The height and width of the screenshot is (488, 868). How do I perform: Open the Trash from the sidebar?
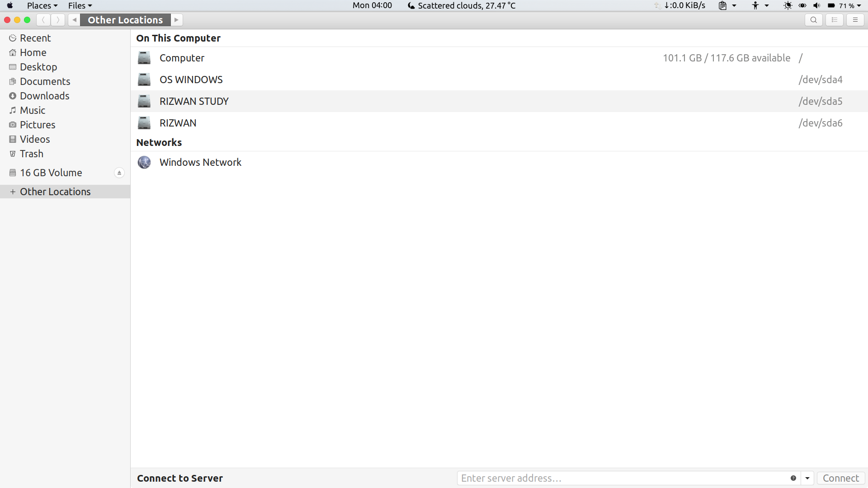tap(32, 154)
